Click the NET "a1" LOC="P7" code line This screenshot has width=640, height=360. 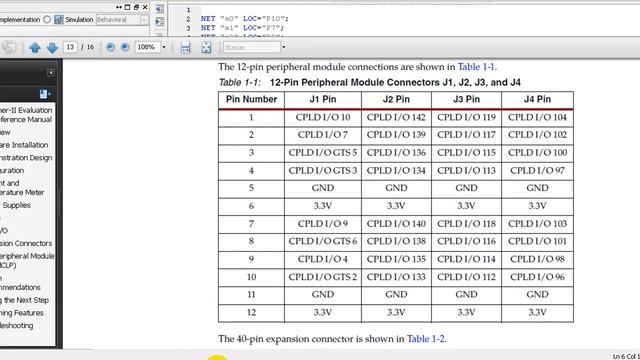click(x=242, y=28)
